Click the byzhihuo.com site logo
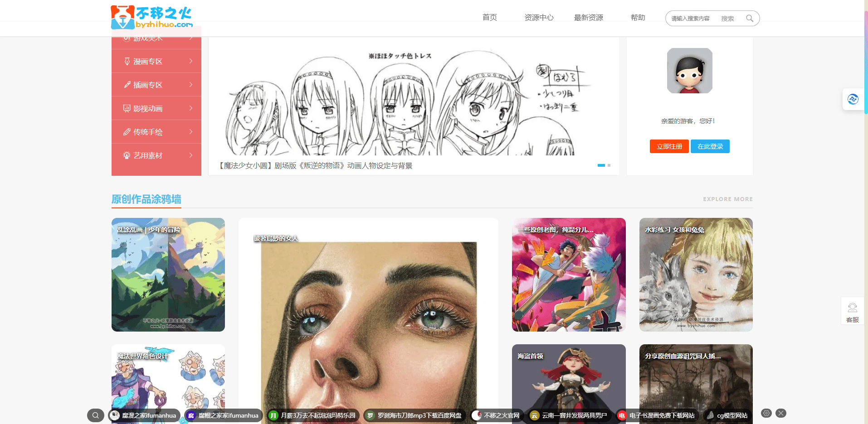The image size is (868, 424). pos(151,17)
